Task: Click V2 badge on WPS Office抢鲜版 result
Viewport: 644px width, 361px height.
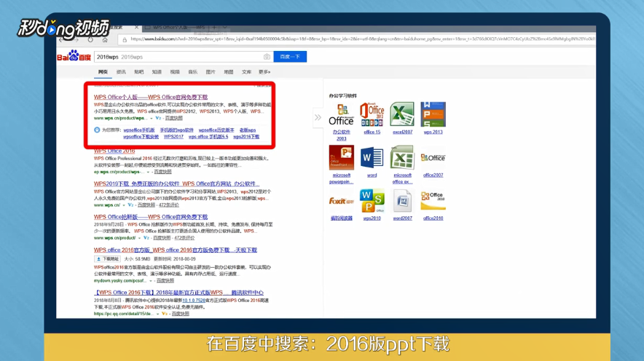Action: 146,238
